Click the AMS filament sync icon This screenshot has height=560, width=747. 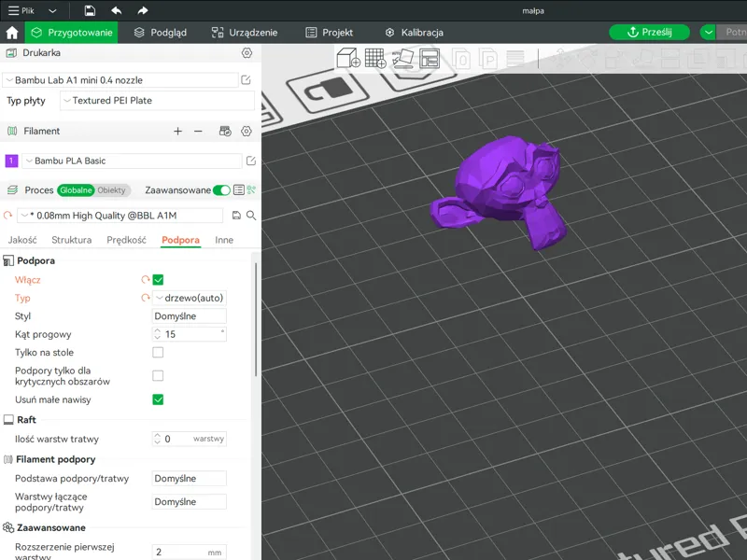click(x=225, y=131)
